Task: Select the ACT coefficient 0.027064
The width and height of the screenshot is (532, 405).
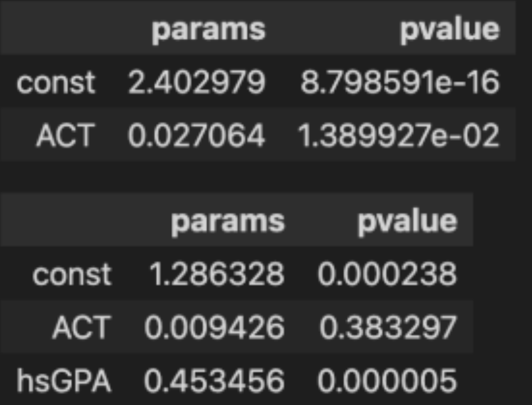Action: pos(196,136)
